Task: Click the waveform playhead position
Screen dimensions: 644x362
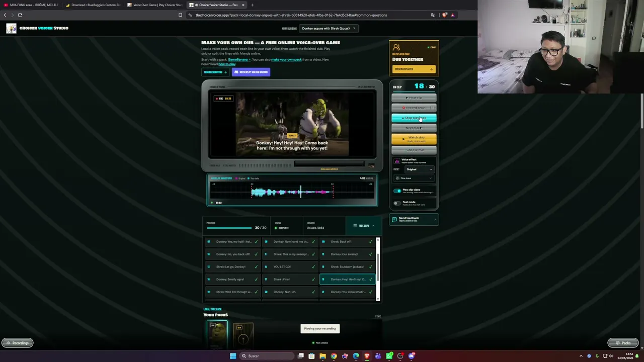Action: click(301, 192)
